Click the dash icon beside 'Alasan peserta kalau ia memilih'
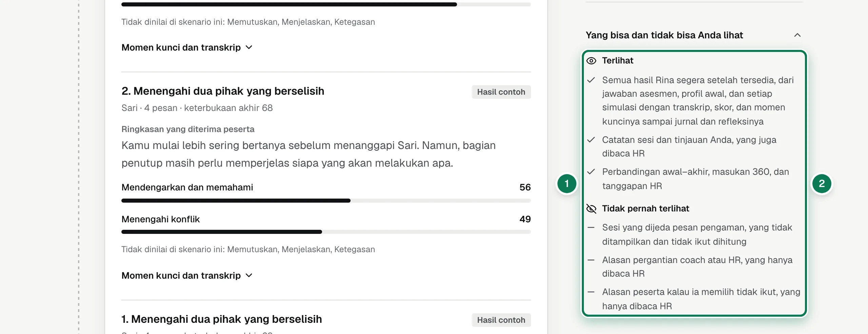 click(591, 292)
